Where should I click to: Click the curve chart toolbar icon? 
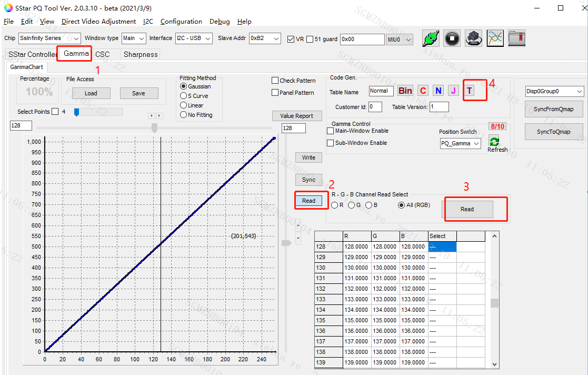pyautogui.click(x=495, y=38)
